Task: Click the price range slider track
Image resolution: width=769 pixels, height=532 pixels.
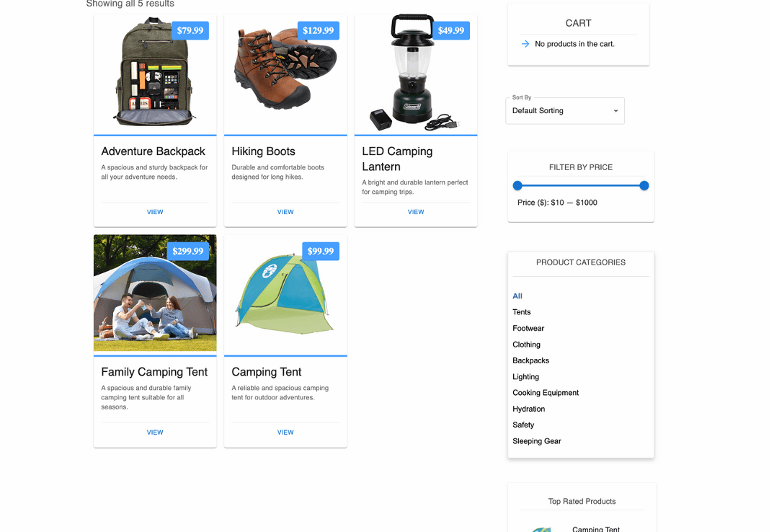Action: point(581,185)
